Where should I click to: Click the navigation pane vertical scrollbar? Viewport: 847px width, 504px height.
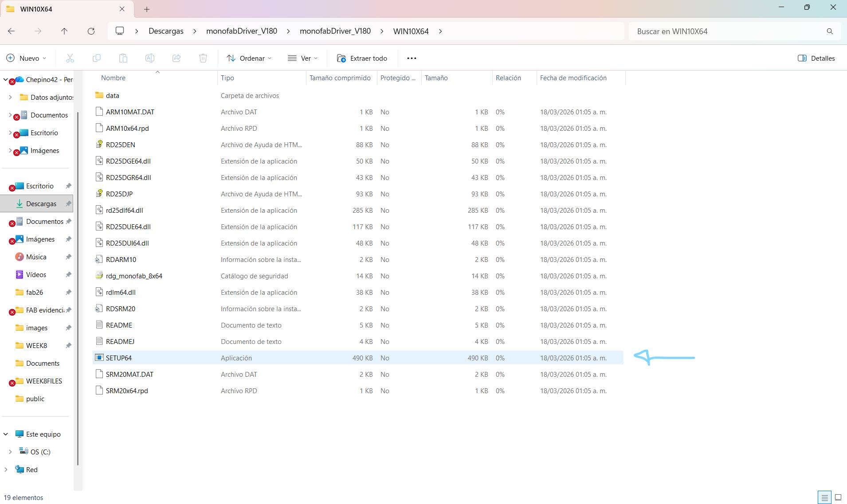[78, 288]
